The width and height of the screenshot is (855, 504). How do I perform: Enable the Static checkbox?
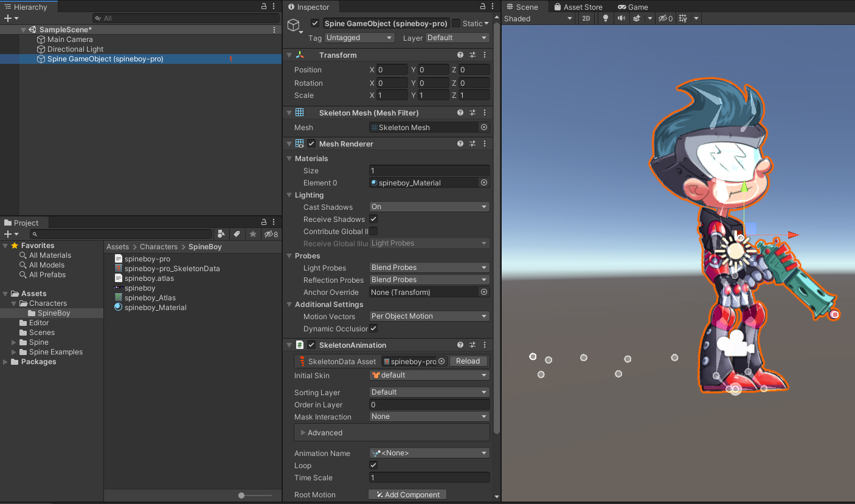(455, 23)
